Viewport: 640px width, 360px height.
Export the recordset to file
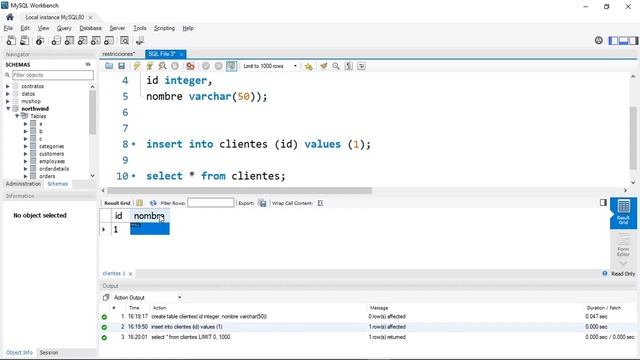click(x=262, y=203)
